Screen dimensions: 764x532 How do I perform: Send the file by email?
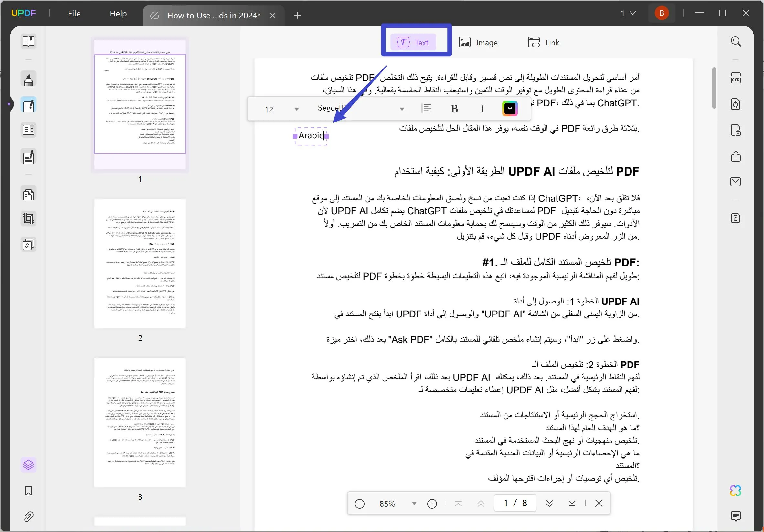pyautogui.click(x=736, y=182)
